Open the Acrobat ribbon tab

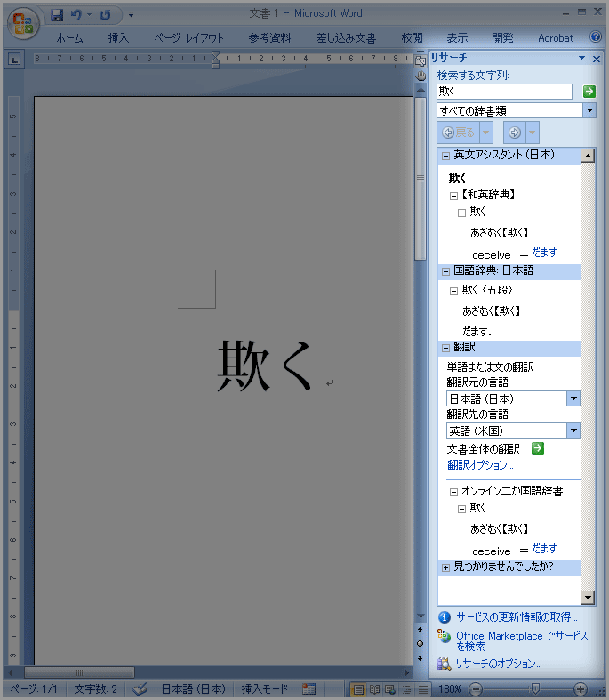point(555,38)
